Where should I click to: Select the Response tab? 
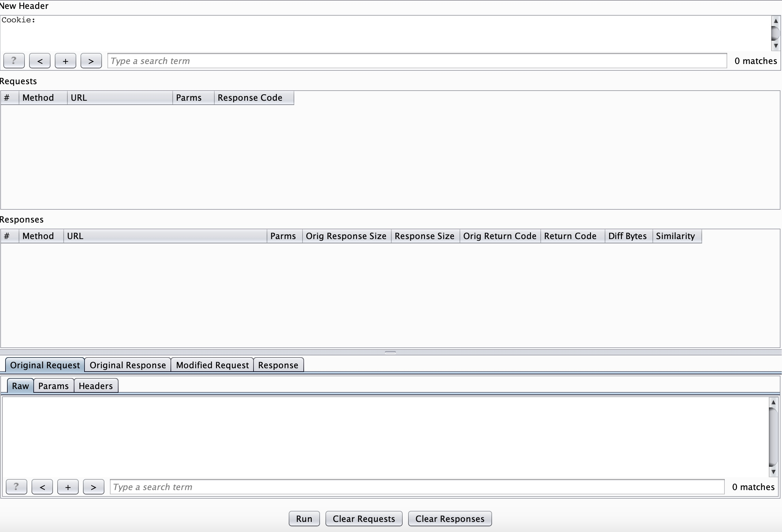[278, 365]
